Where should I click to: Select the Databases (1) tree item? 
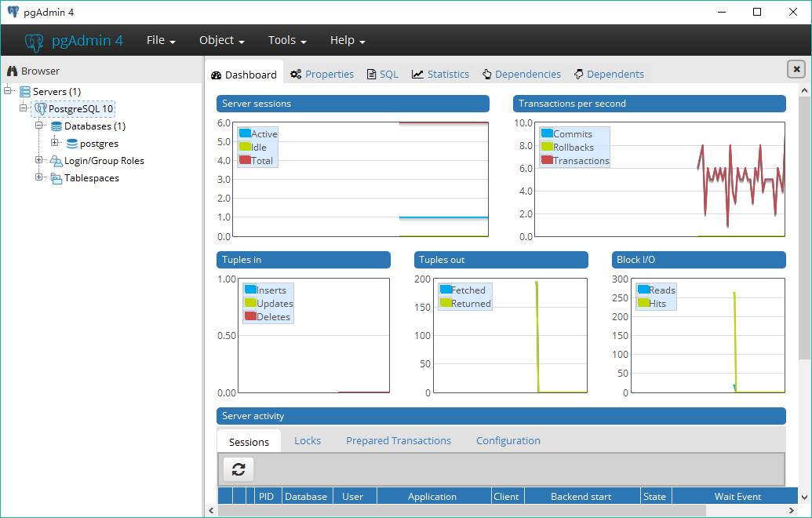pyautogui.click(x=95, y=126)
